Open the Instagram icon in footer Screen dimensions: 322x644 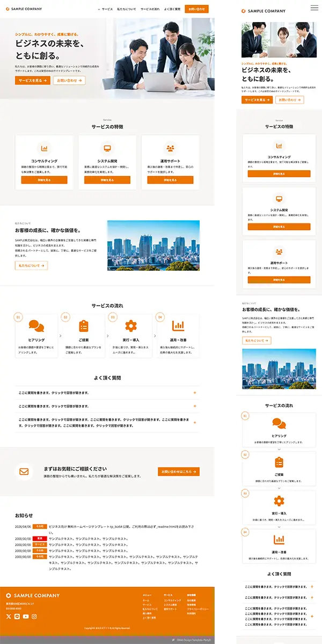click(x=34, y=616)
